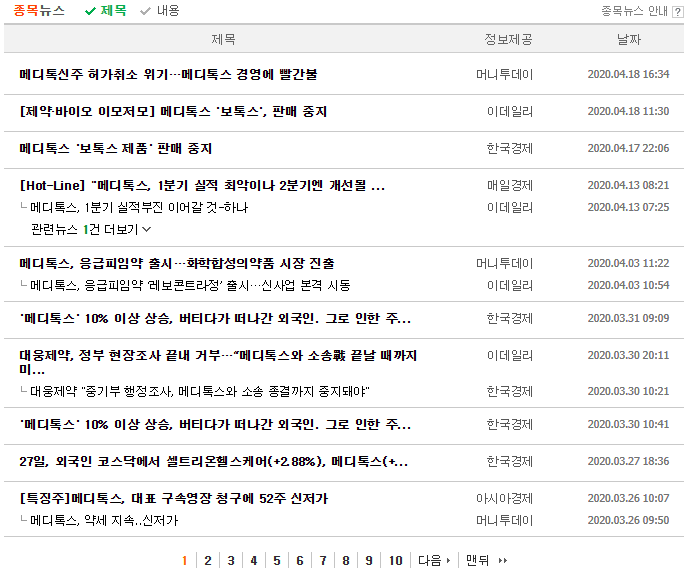Open related article 레보콘트라정 출시 신사업 본격 시동
The image size is (686, 570).
pyautogui.click(x=190, y=285)
